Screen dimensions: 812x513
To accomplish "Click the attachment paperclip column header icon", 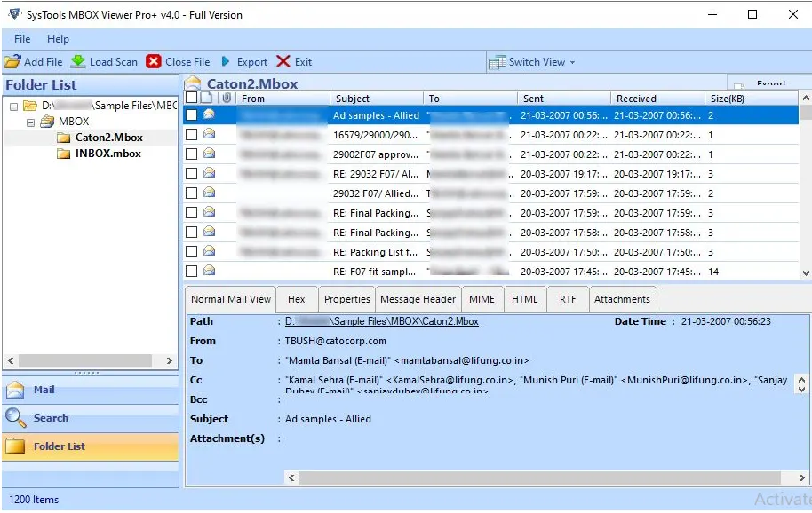I will (x=227, y=98).
